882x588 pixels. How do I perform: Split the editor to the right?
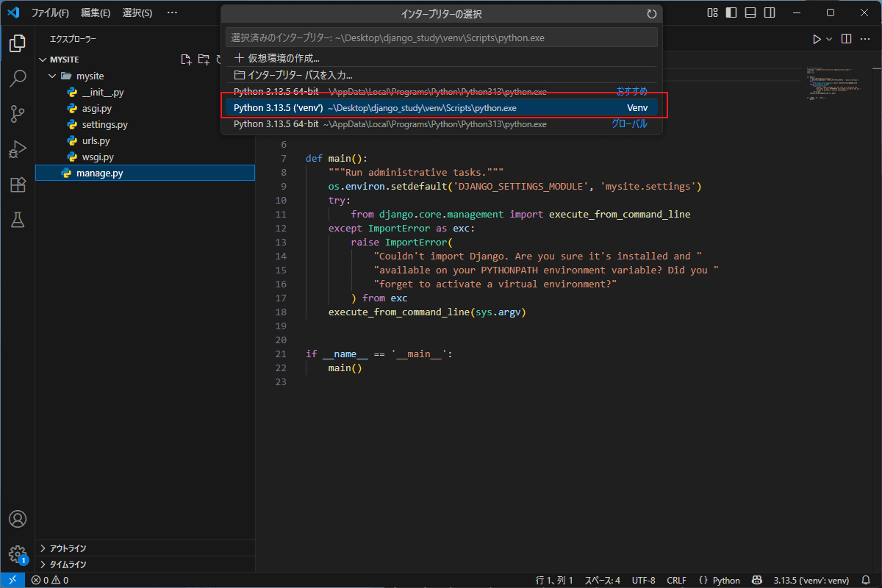(847, 39)
